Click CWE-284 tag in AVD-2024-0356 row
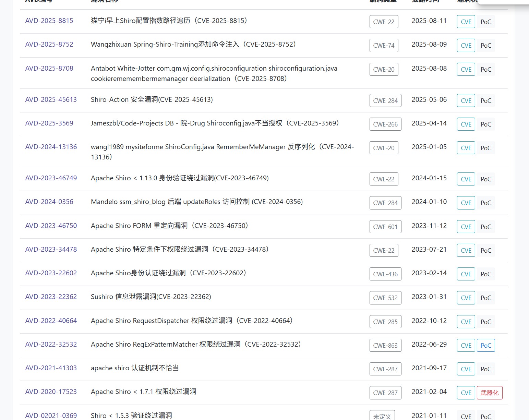529x420 pixels. click(385, 203)
